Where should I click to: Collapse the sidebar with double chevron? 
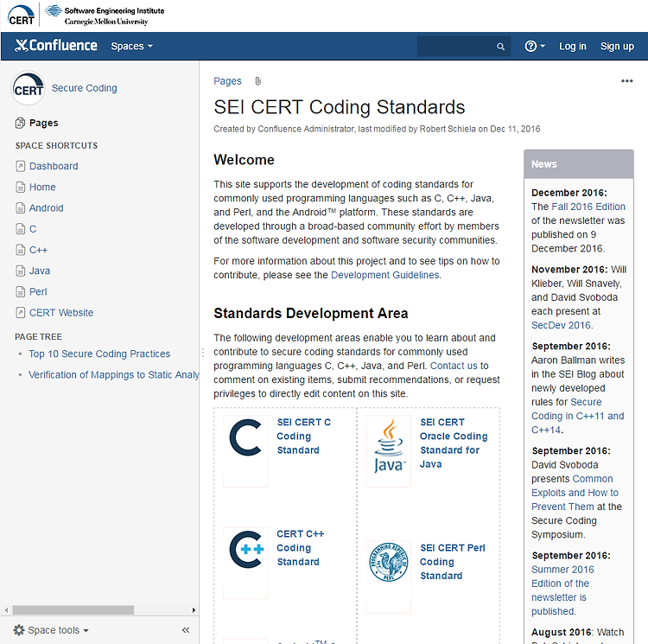click(186, 630)
